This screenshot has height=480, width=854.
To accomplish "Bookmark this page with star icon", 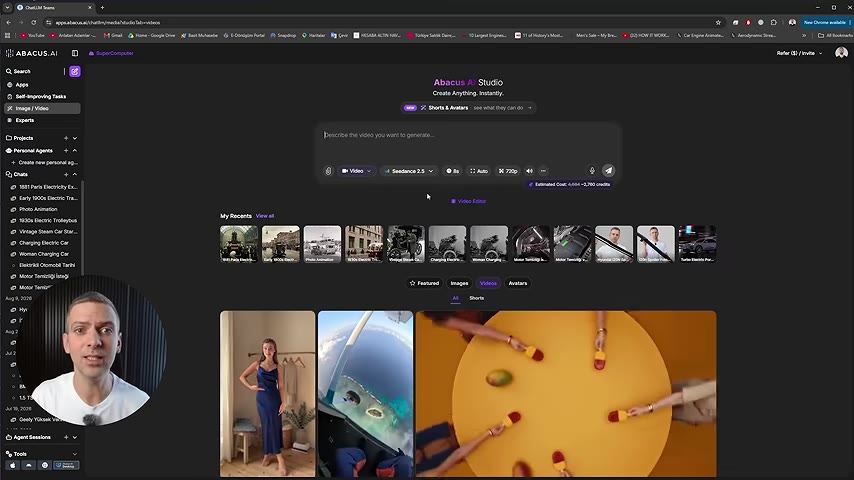I will point(718,22).
